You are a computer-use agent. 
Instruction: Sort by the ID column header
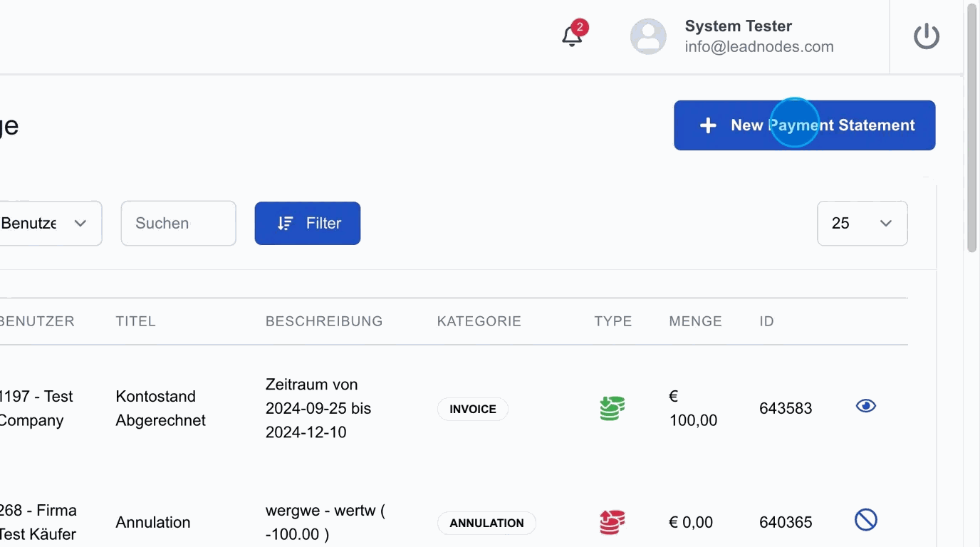(766, 321)
